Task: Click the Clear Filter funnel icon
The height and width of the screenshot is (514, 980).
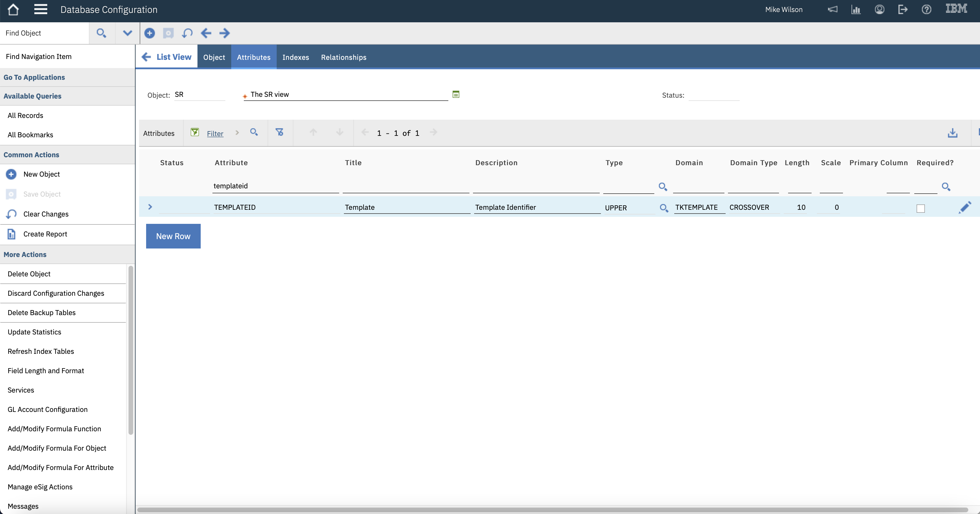Action: point(279,132)
